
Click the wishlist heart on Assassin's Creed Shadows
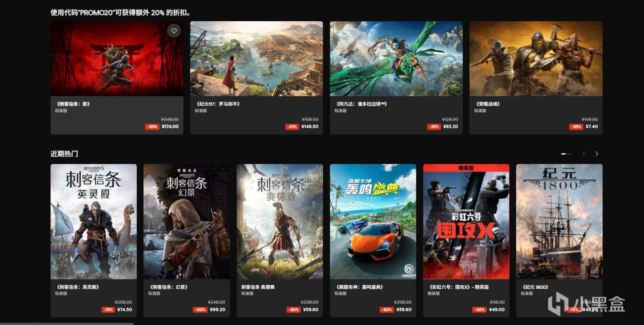[x=174, y=31]
